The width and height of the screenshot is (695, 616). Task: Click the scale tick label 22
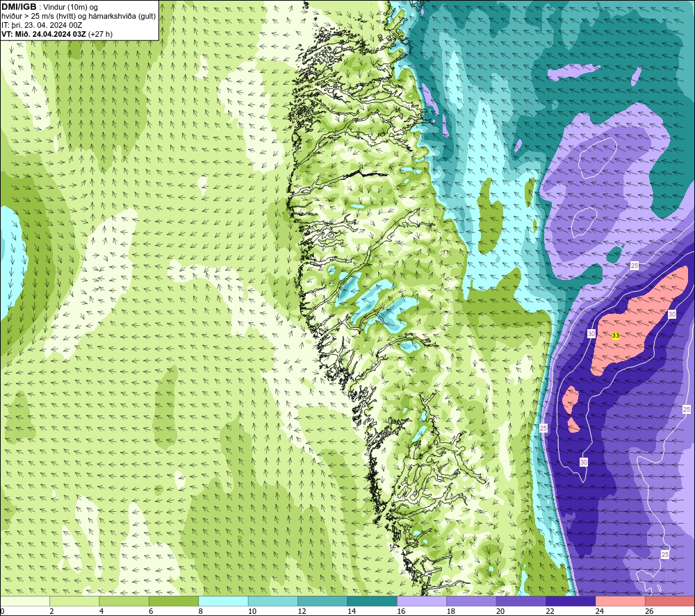coord(550,611)
